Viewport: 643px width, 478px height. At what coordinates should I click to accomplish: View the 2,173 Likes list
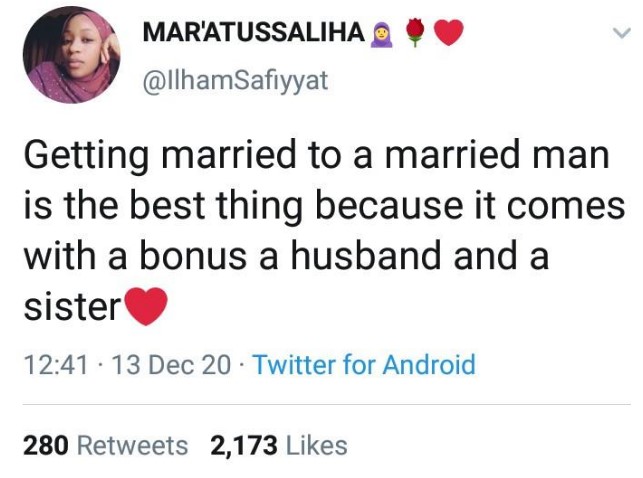click(x=278, y=445)
